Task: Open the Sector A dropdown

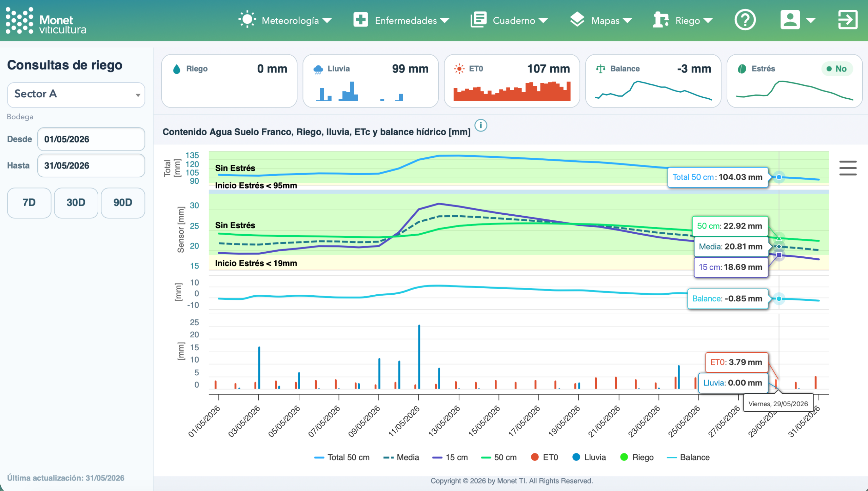Action: pyautogui.click(x=76, y=95)
